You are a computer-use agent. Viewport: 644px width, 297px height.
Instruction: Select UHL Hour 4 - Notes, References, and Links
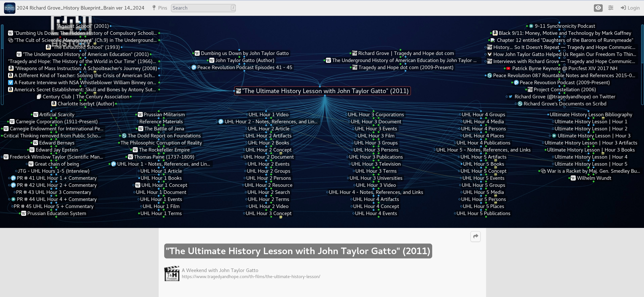point(376,192)
